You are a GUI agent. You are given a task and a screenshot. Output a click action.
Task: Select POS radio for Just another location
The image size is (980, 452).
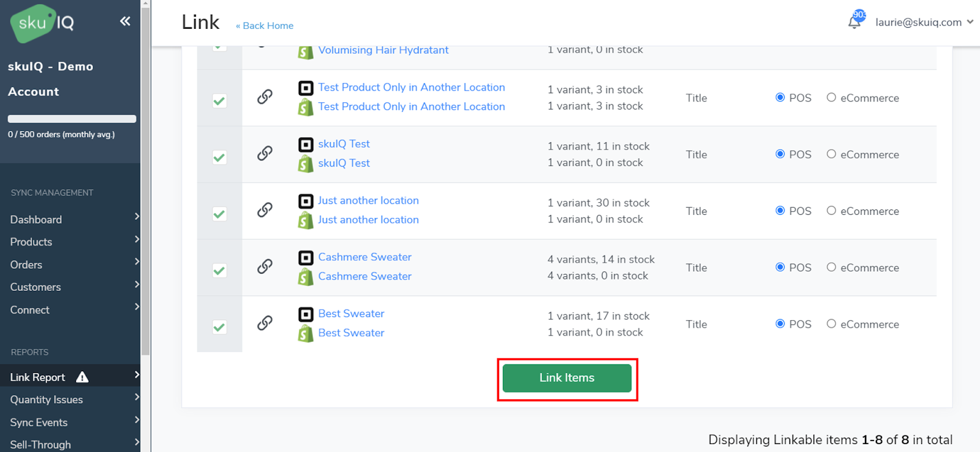point(780,211)
